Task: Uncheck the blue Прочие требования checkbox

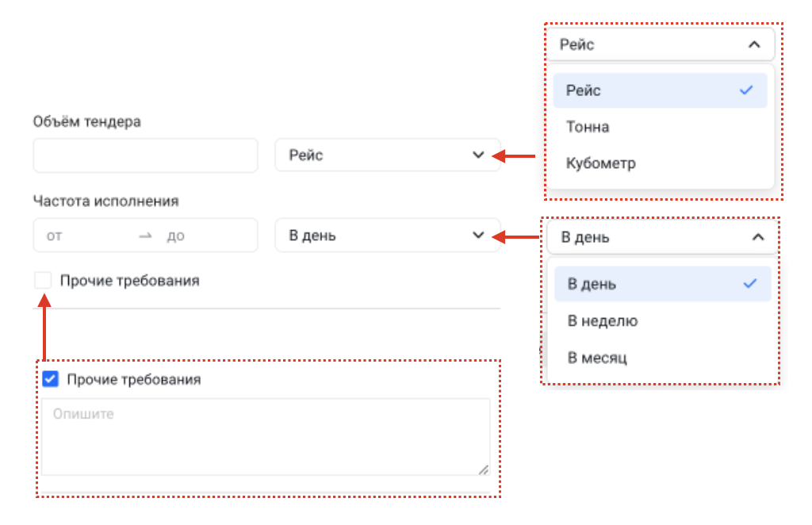Action: pos(50,379)
